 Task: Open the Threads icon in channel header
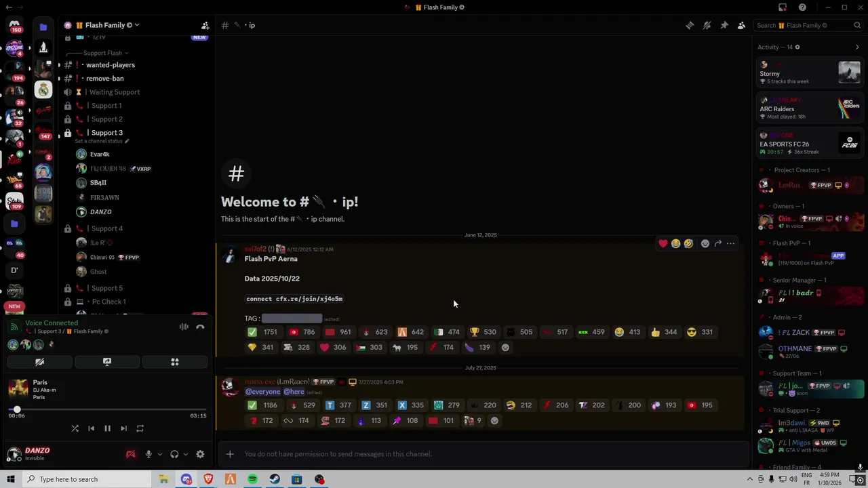coord(690,25)
